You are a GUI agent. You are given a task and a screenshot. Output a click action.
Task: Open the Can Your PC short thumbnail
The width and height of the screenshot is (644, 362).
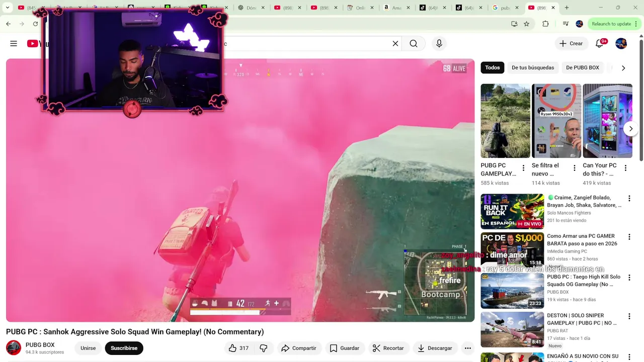[607, 121]
